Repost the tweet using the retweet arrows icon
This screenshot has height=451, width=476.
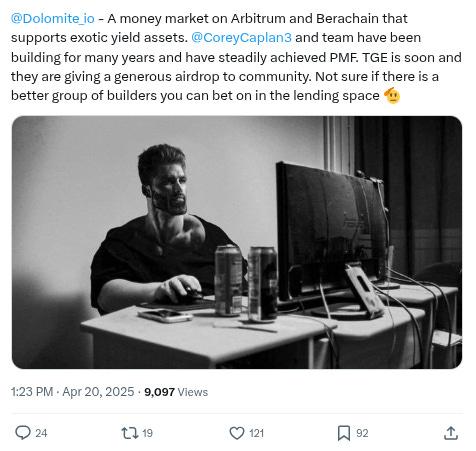pos(130,433)
